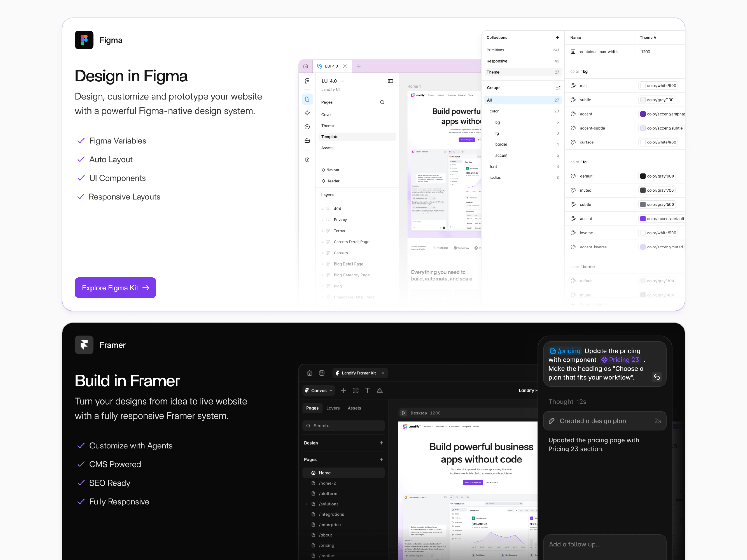
Task: Open the Canvas dropdown in Framer
Action: (x=318, y=391)
